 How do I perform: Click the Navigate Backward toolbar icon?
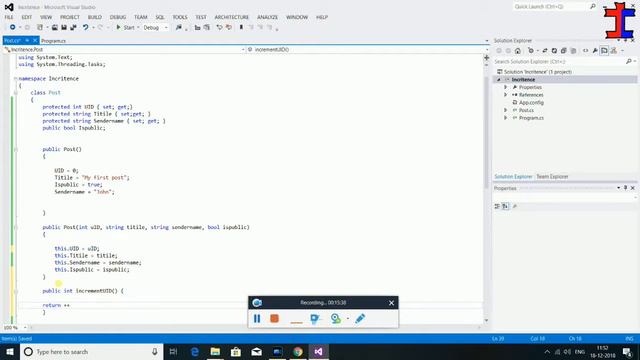[13, 27]
